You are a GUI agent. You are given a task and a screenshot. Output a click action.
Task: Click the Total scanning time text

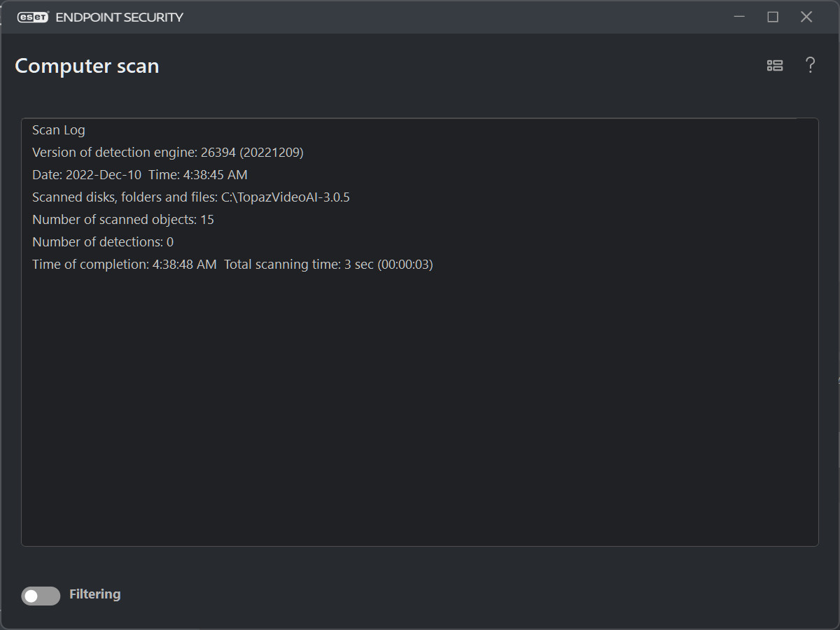click(328, 265)
